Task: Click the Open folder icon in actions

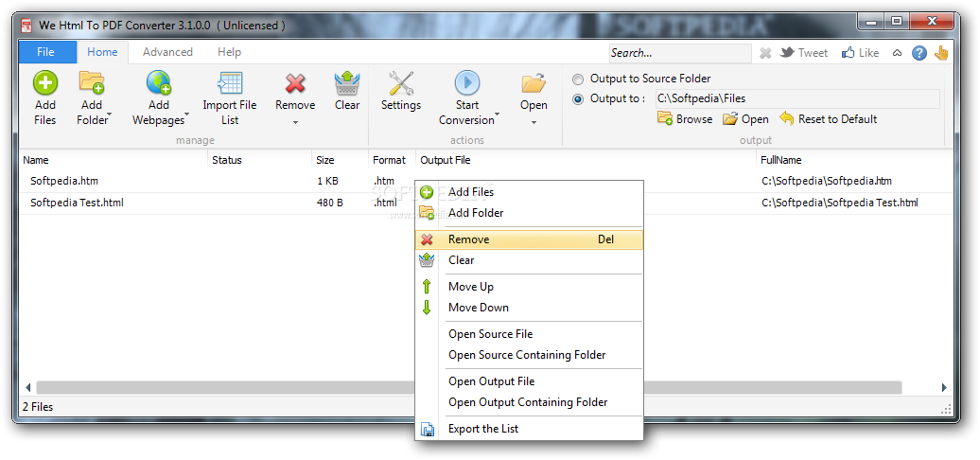Action: pos(534,82)
